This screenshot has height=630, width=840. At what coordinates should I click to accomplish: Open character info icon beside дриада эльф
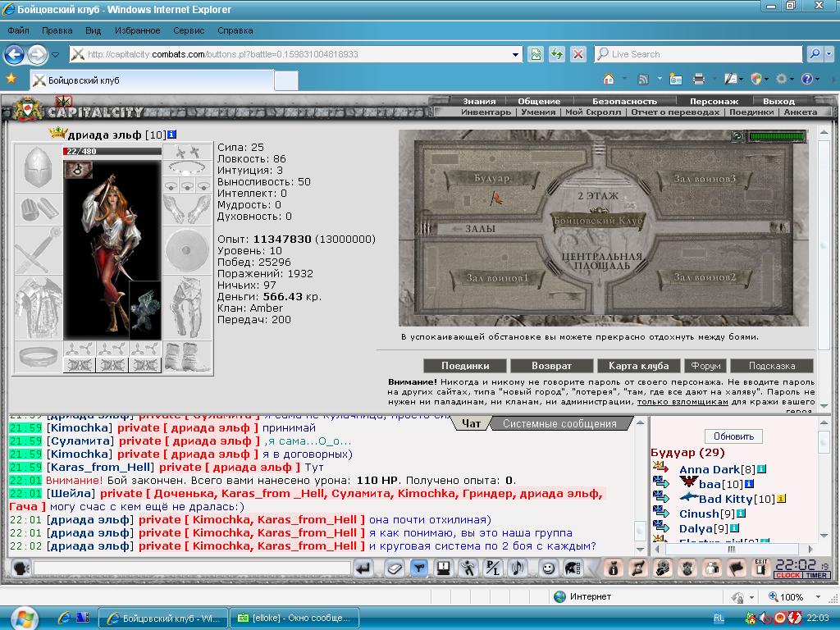pos(171,135)
